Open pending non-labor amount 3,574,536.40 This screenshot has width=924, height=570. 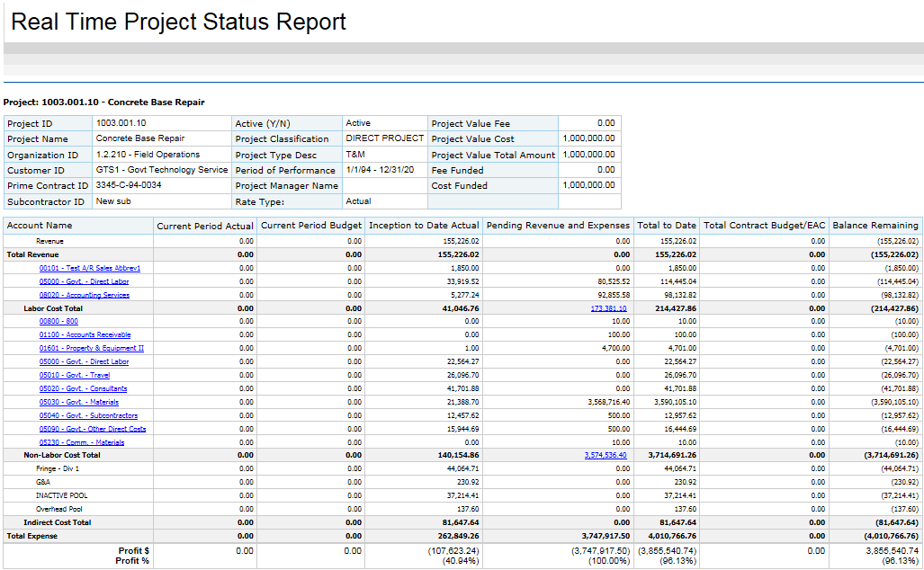tap(606, 456)
